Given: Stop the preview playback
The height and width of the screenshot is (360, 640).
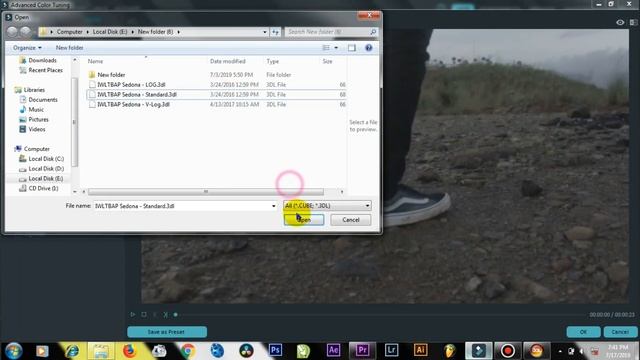Looking at the screenshot, I should coord(144,315).
